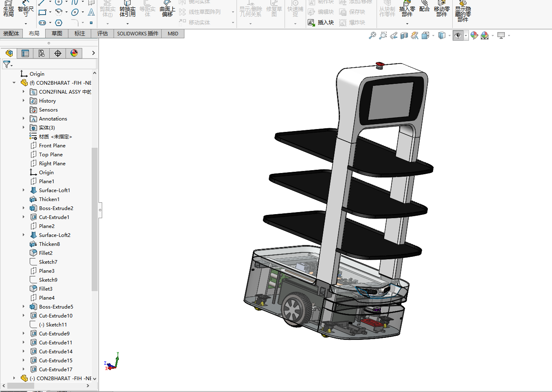This screenshot has height=392, width=552.
Task: Open the SOLIDWORKS 插件 tab
Action: [x=138, y=33]
